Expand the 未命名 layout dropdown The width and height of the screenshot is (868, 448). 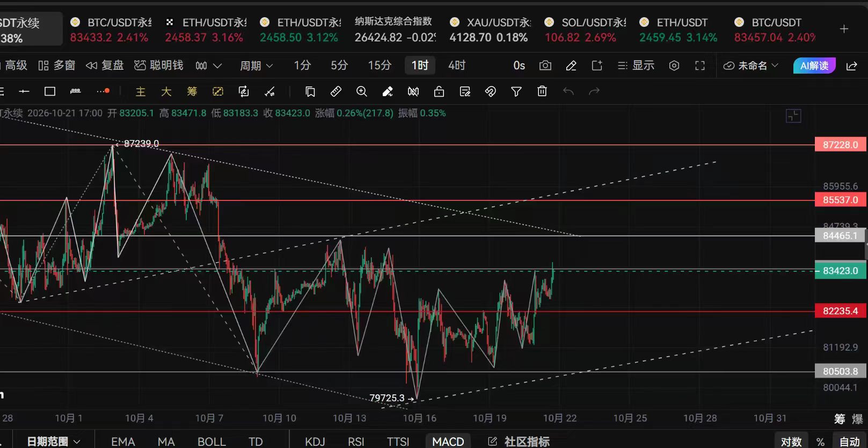coord(752,66)
